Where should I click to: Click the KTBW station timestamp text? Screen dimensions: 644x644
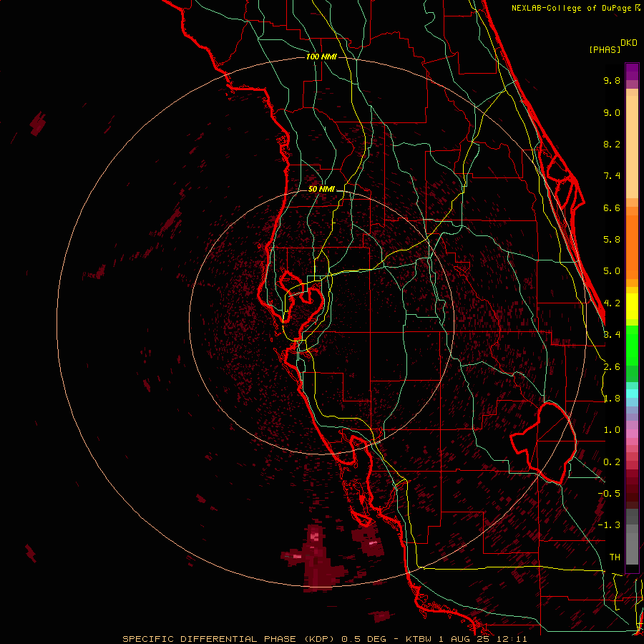(x=466, y=639)
